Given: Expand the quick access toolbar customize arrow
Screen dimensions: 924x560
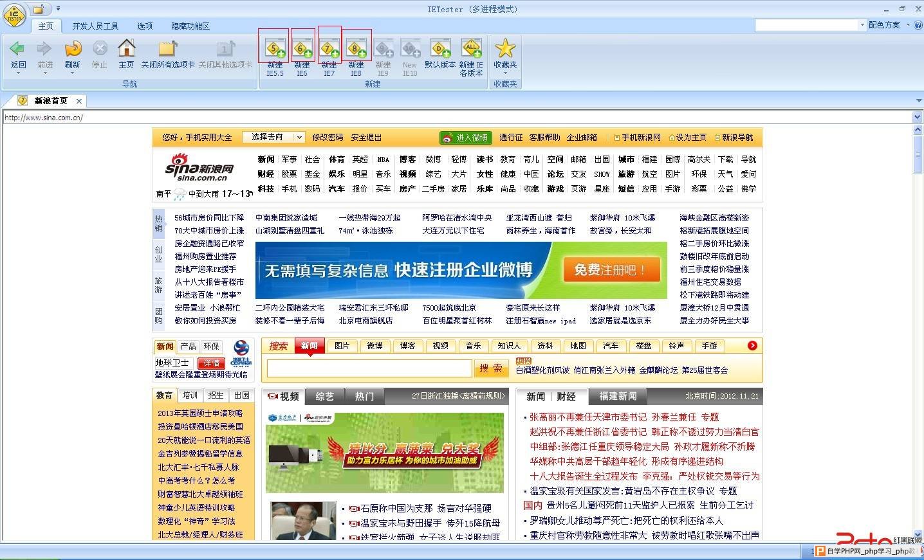Looking at the screenshot, I should (x=58, y=9).
